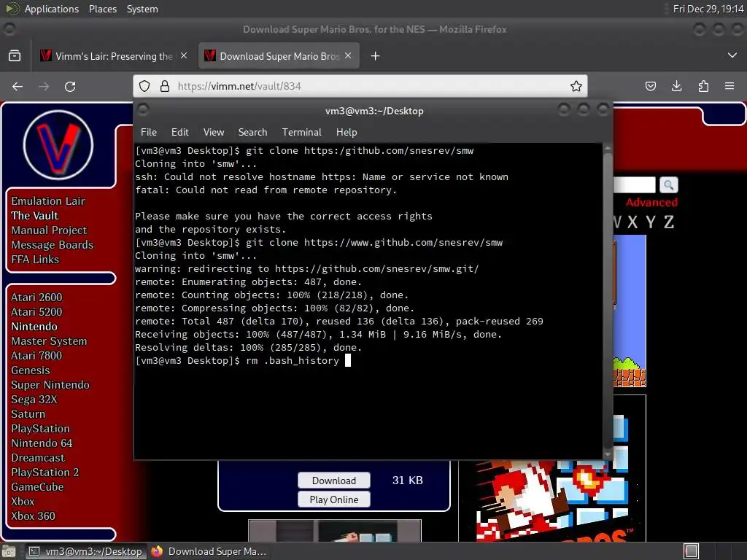
Task: Select the Saturn system link
Action: [x=28, y=414]
